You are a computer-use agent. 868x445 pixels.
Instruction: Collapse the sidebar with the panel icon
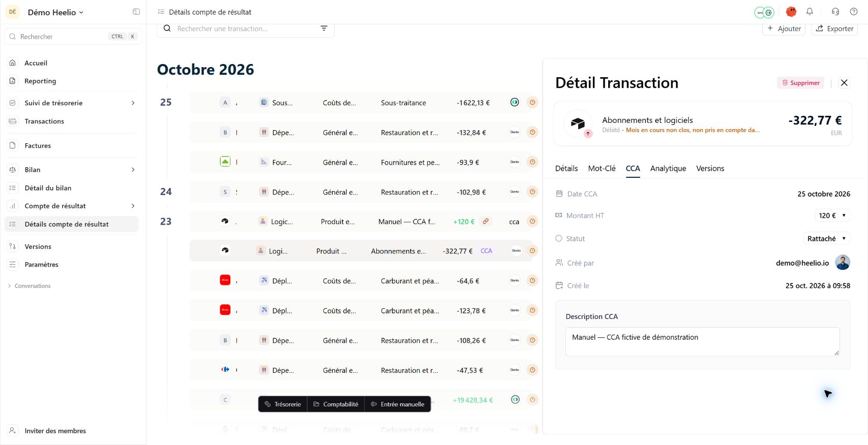pyautogui.click(x=136, y=12)
